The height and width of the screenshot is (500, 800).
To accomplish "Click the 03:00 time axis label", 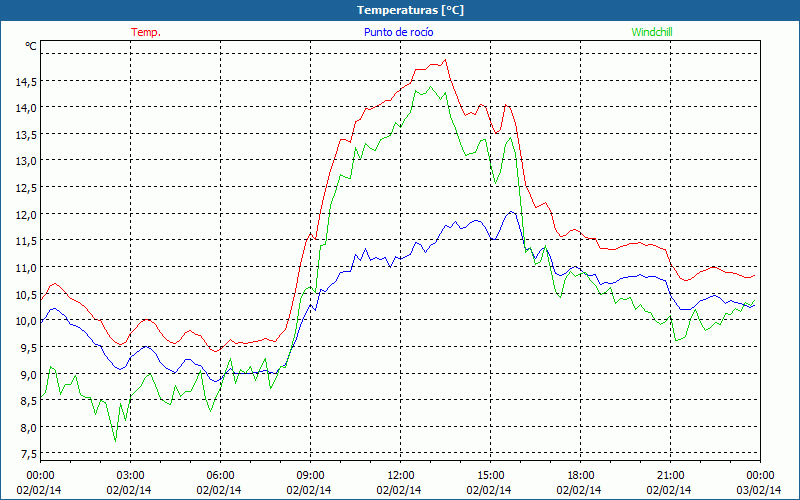I will point(130,475).
